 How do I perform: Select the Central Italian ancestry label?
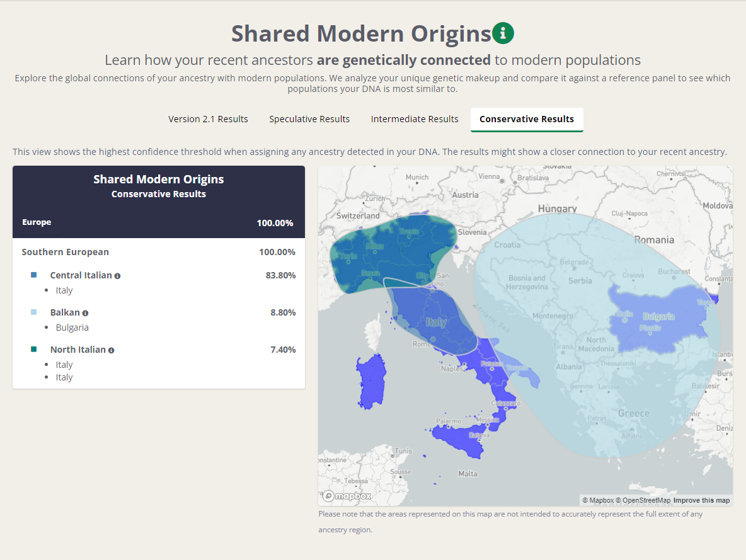[81, 275]
